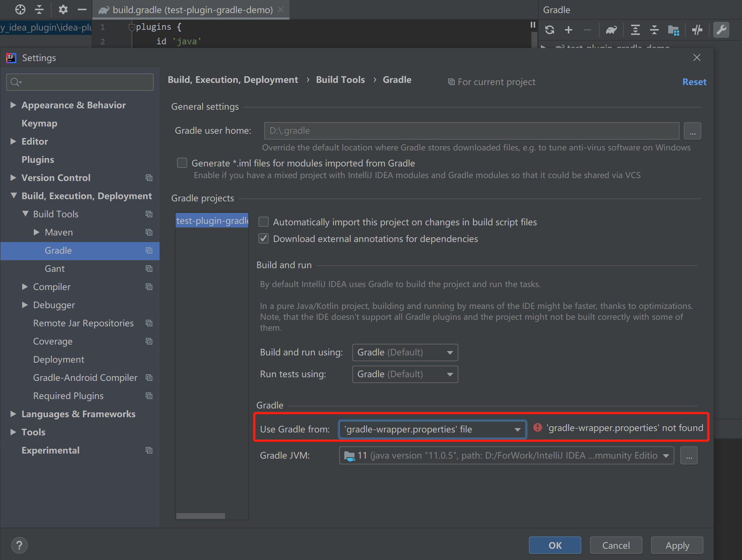
Task: Click the Reset link in Settings
Action: coord(694,82)
